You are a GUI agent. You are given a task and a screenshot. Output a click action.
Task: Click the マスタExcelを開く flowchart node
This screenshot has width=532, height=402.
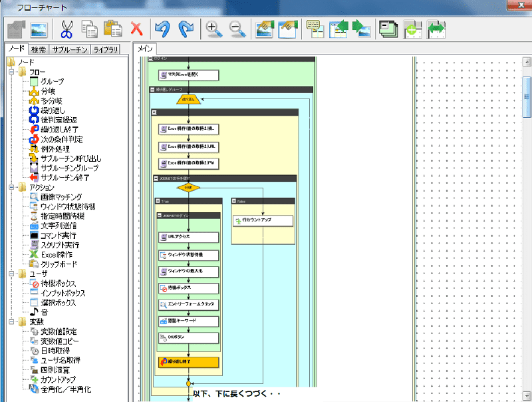click(189, 75)
